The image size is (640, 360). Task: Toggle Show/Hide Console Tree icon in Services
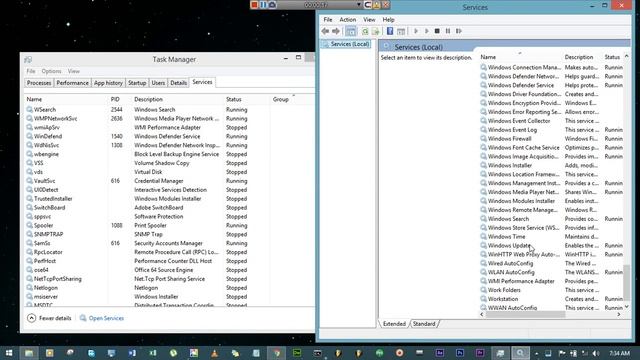tap(351, 31)
